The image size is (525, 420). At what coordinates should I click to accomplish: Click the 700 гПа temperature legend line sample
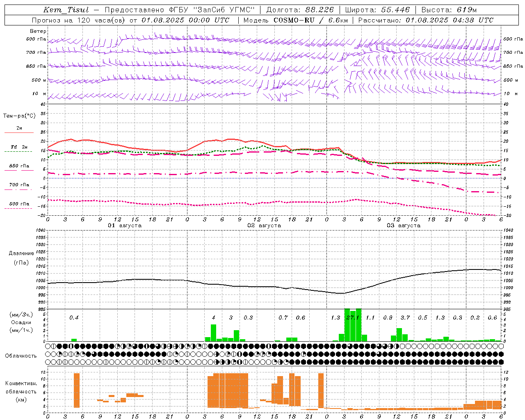click(x=18, y=189)
